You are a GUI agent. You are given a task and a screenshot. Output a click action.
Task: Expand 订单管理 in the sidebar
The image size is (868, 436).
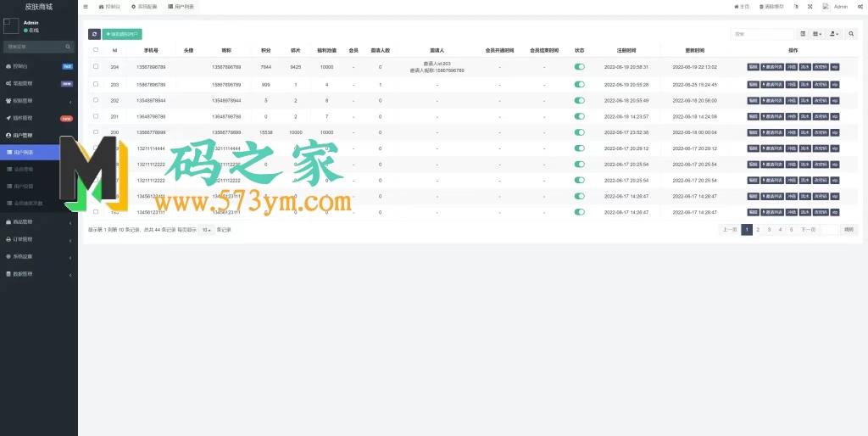click(39, 239)
